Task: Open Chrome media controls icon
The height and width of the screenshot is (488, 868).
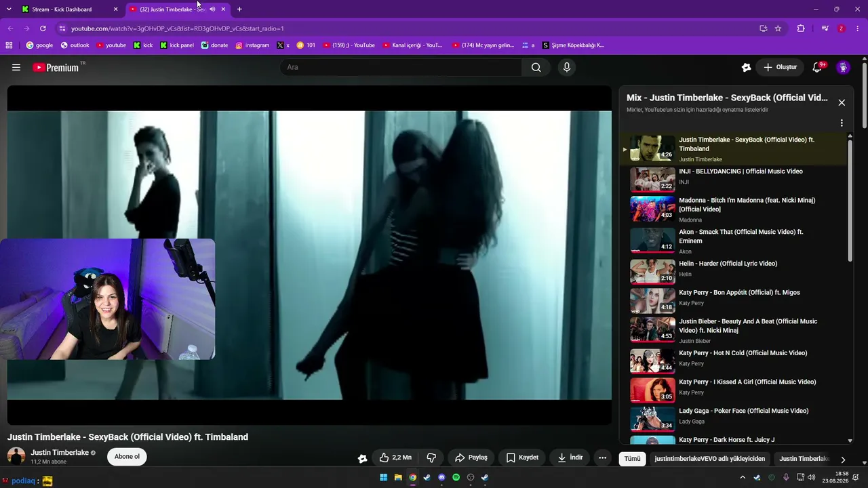Action: point(825,28)
